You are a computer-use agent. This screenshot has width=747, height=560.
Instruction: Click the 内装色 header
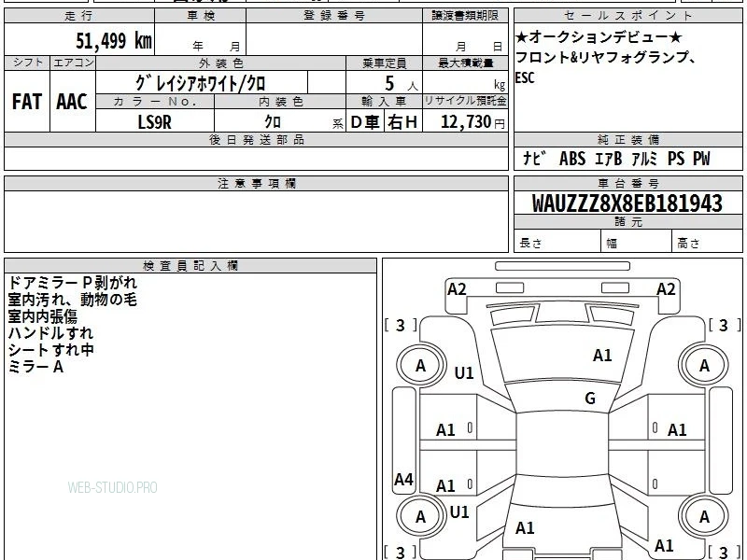[x=280, y=102]
